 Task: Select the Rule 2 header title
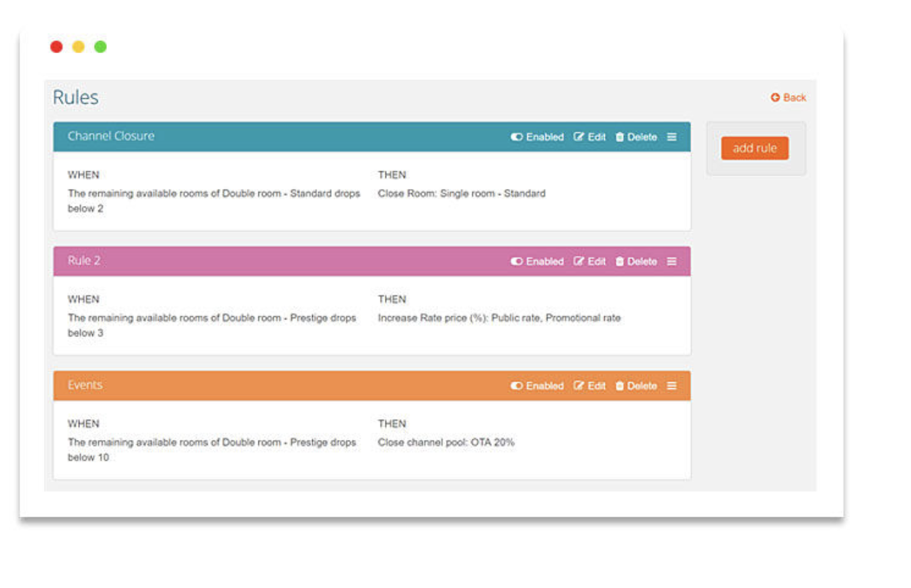84,260
